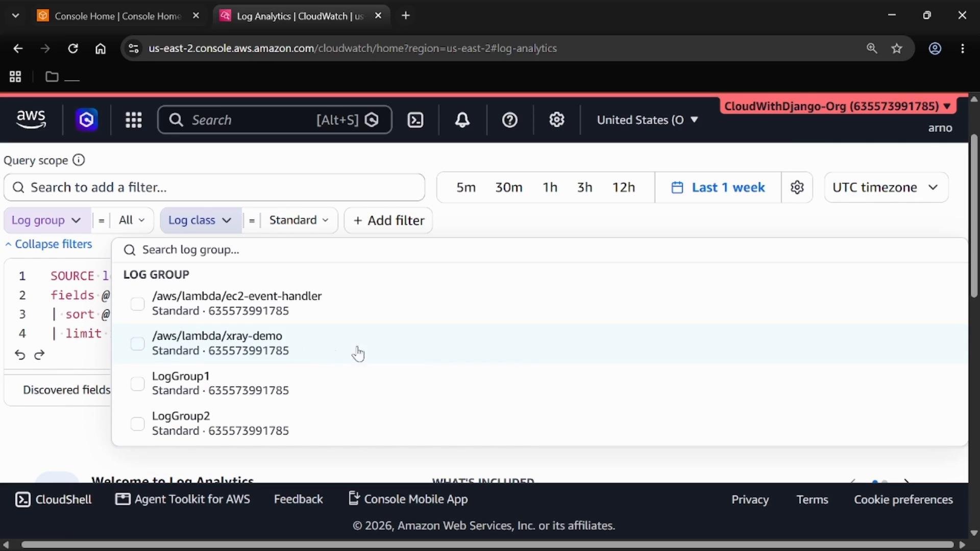980x551 pixels.
Task: Select the 1h time range
Action: coord(550,187)
